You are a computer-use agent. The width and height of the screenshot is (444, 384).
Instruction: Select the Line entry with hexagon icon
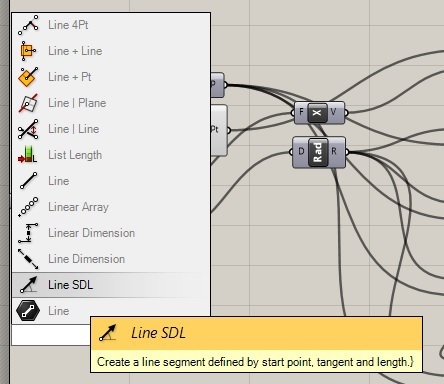(111, 311)
